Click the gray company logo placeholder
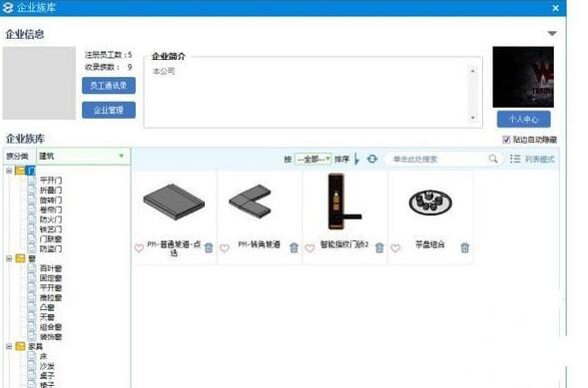588x388 pixels. [39, 83]
